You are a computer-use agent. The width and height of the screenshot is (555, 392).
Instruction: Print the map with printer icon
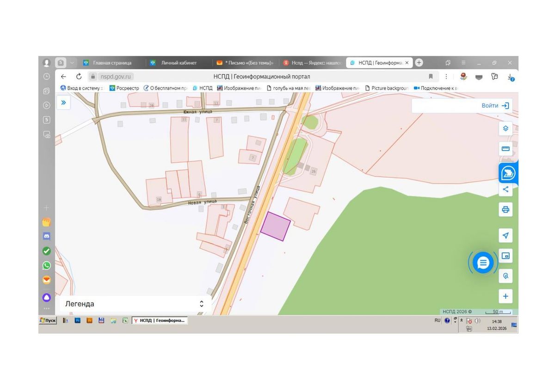click(x=506, y=209)
